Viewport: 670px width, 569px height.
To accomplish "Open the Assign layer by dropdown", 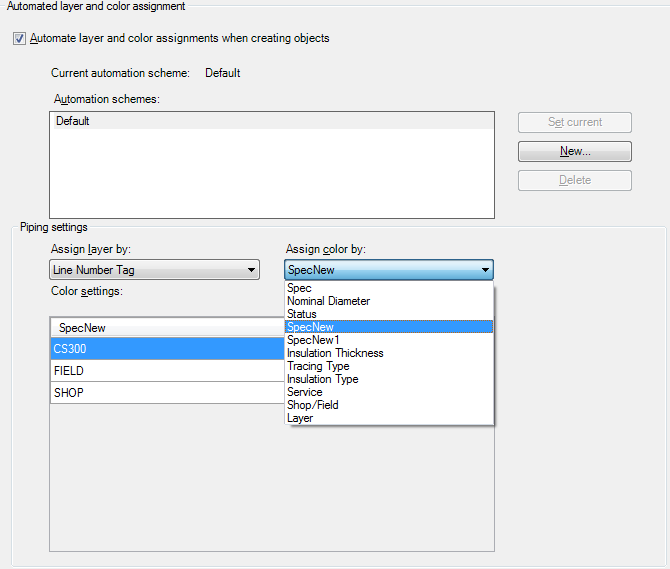I will coord(154,270).
